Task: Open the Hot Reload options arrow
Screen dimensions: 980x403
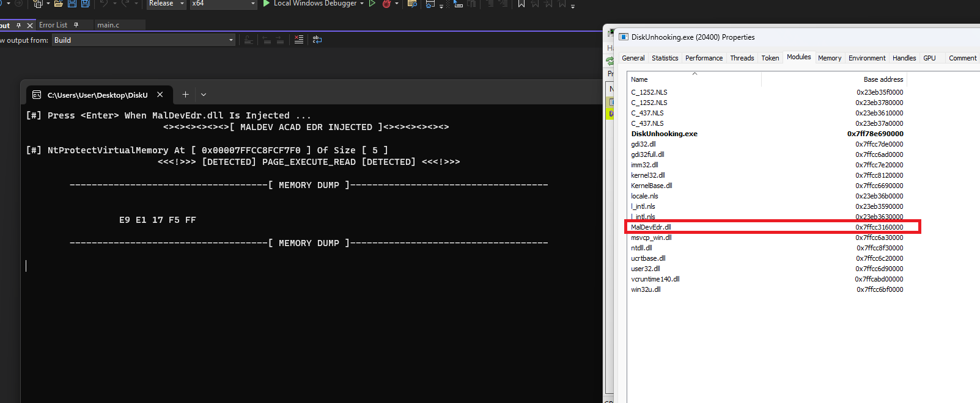Action: (397, 4)
